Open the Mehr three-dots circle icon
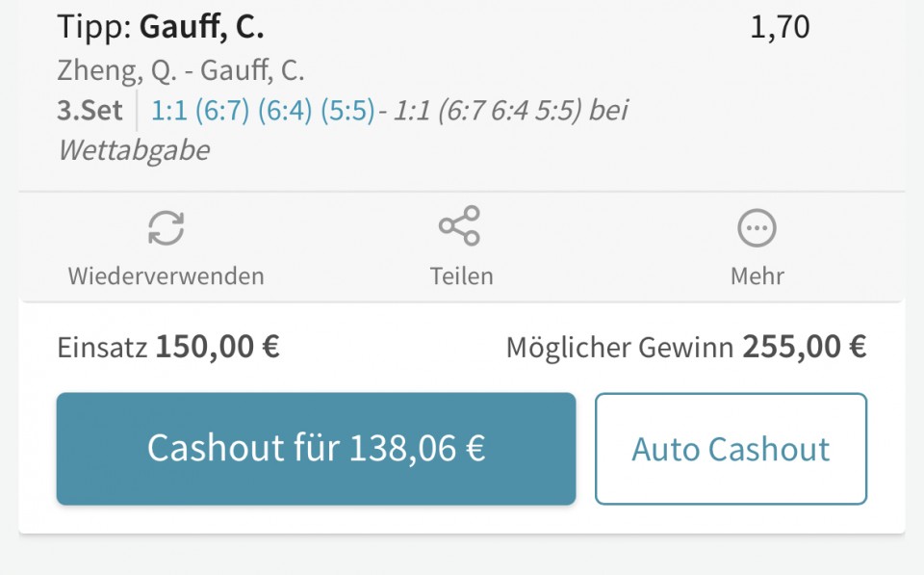The height and width of the screenshot is (575, 924). pyautogui.click(x=757, y=227)
